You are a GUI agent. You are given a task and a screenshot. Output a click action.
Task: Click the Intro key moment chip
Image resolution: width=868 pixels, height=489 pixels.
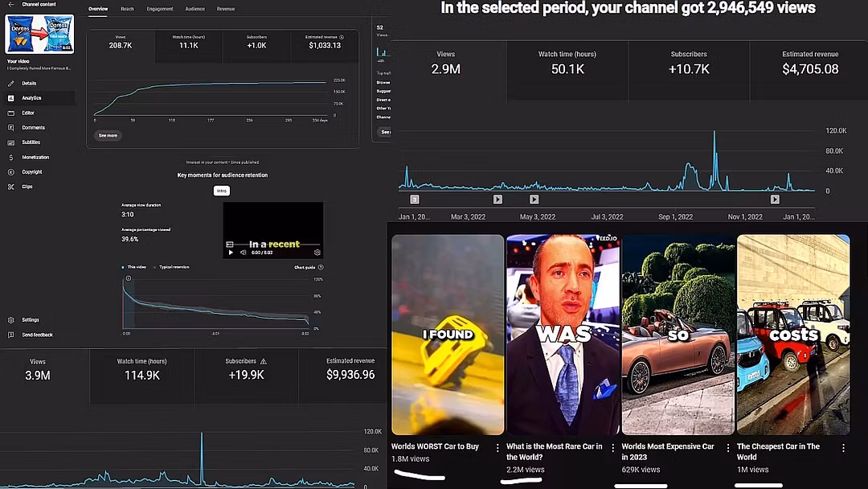click(x=222, y=191)
